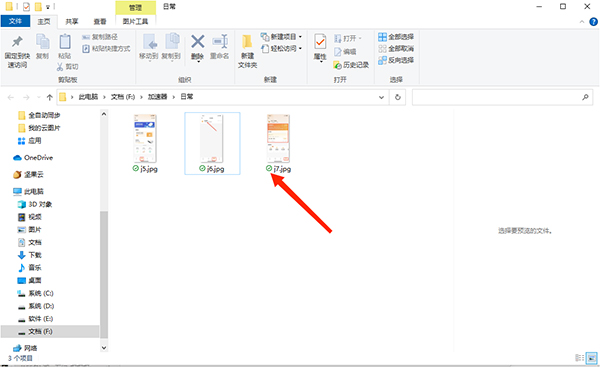This screenshot has width=600, height=367.
Task: Click the Help question mark icon
Action: pos(593,22)
